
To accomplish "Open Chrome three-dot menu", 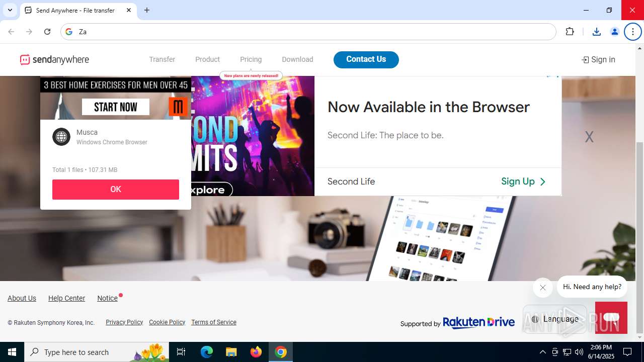I will (633, 32).
